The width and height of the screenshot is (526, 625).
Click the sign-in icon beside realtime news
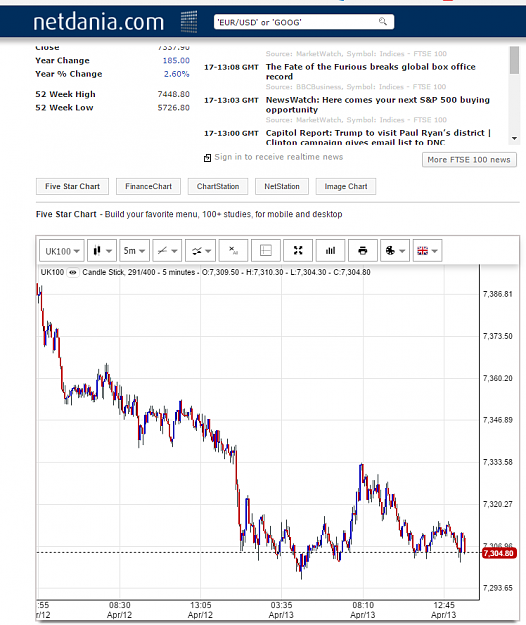click(207, 158)
